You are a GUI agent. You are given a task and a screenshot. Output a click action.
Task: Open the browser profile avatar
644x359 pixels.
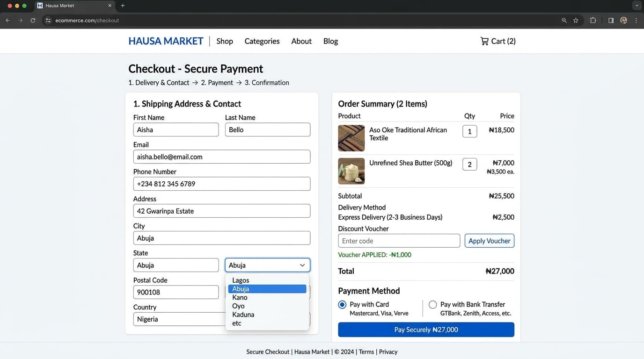pos(623,21)
